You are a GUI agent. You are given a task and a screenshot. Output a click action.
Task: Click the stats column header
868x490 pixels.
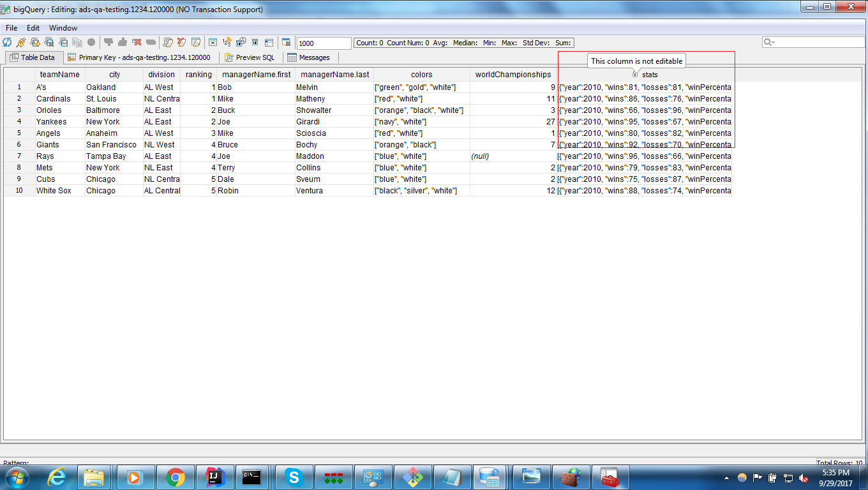click(x=645, y=75)
